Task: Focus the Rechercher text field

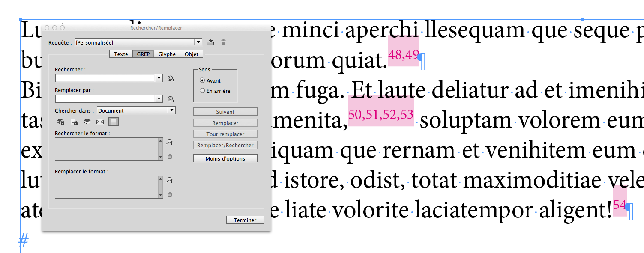Action: (105, 78)
